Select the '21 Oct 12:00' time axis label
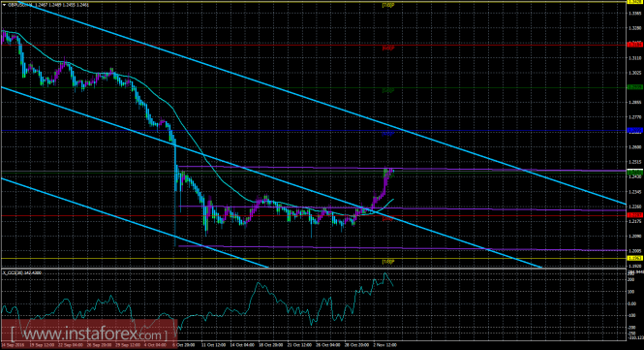The height and width of the screenshot is (350, 644). 299,345
